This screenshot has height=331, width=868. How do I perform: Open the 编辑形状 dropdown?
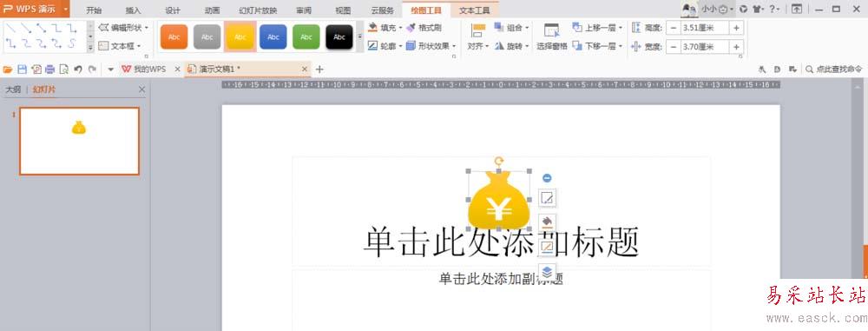pos(123,28)
